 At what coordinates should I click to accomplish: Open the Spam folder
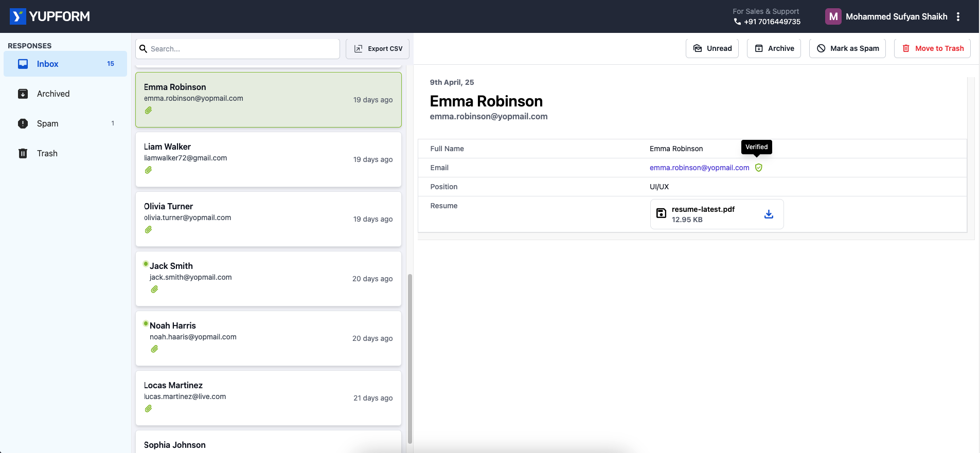(47, 123)
